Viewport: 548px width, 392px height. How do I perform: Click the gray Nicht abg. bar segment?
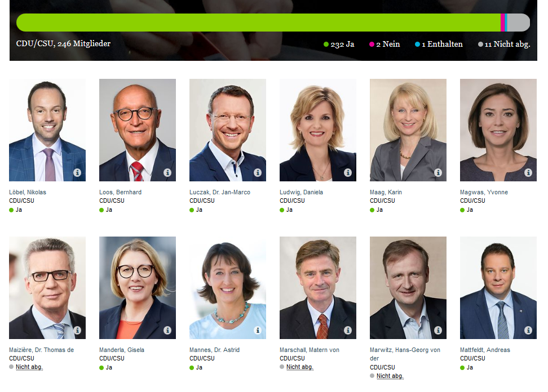pyautogui.click(x=519, y=23)
